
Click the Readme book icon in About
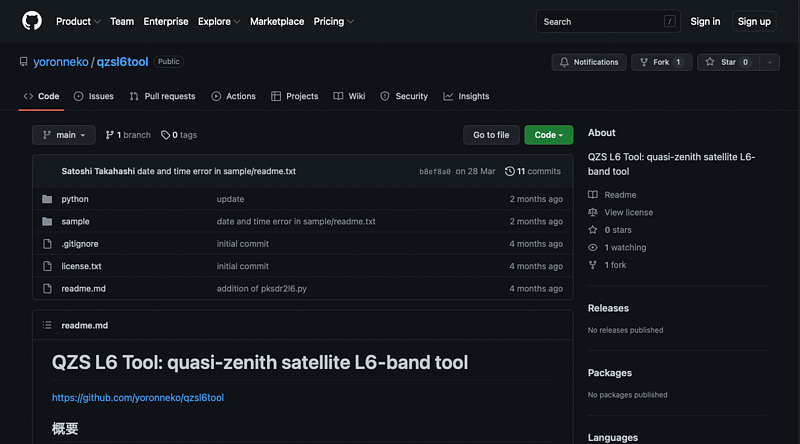coord(592,194)
